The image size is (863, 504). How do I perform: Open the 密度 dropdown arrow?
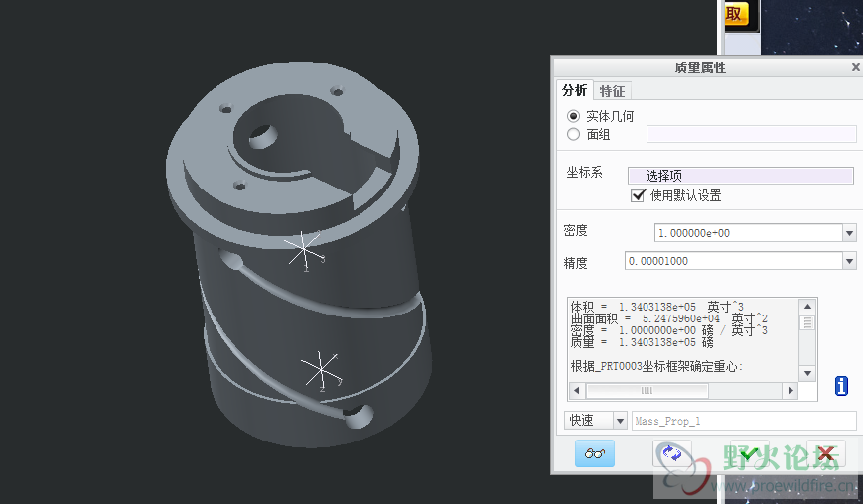849,233
